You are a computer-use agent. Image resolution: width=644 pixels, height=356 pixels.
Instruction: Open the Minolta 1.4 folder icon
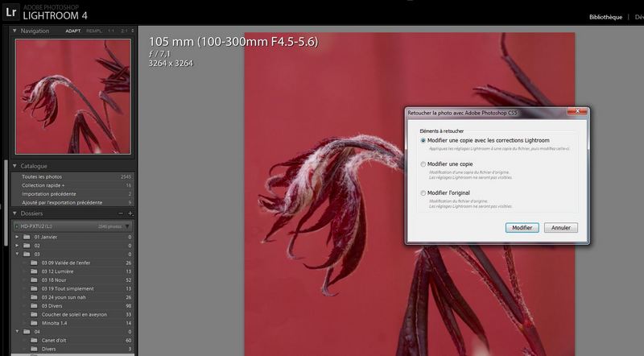pyautogui.click(x=34, y=322)
